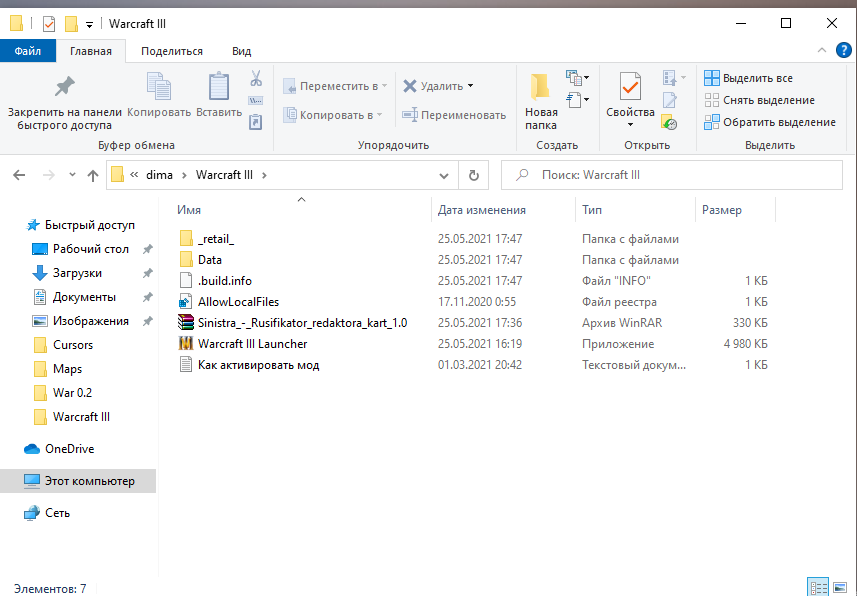Screen dimensions: 857x596
Task: Expand the address bar history dropdown
Action: [444, 176]
